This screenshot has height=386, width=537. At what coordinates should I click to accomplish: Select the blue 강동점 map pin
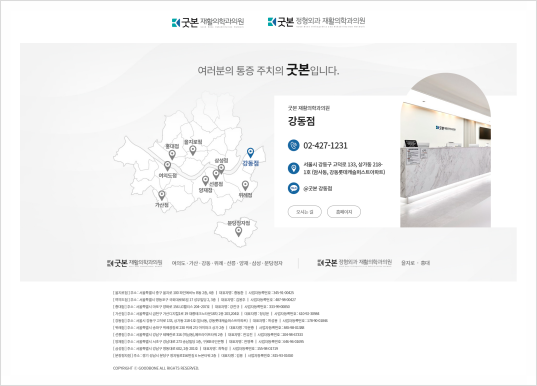(x=251, y=153)
